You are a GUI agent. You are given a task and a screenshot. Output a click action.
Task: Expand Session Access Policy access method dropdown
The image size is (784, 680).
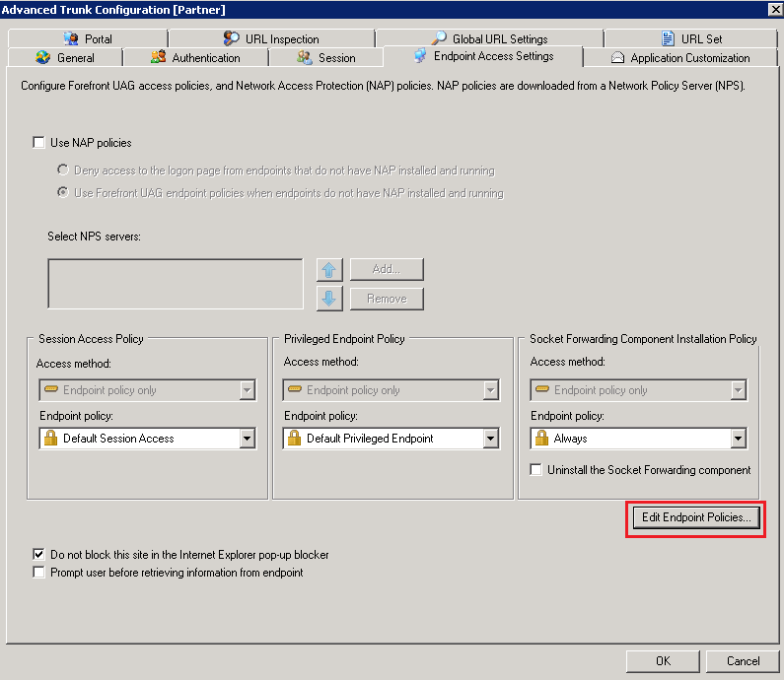247,390
